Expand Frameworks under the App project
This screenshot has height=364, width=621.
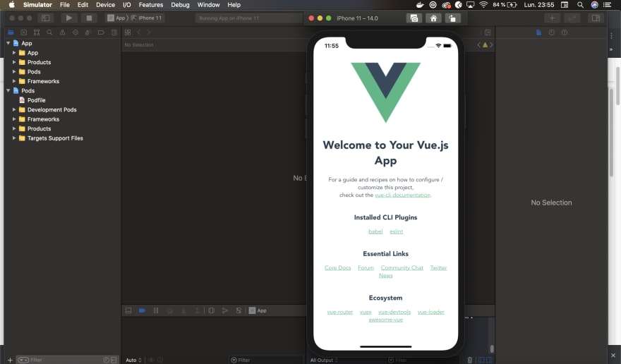pyautogui.click(x=14, y=81)
